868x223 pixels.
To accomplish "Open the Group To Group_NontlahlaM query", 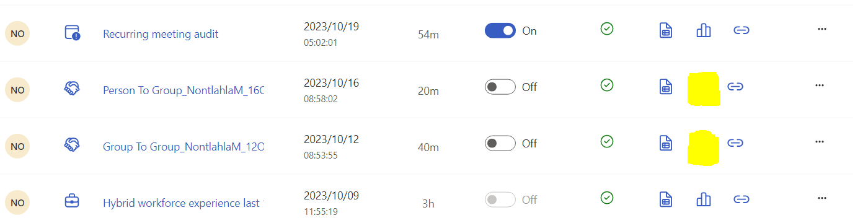I will point(184,147).
